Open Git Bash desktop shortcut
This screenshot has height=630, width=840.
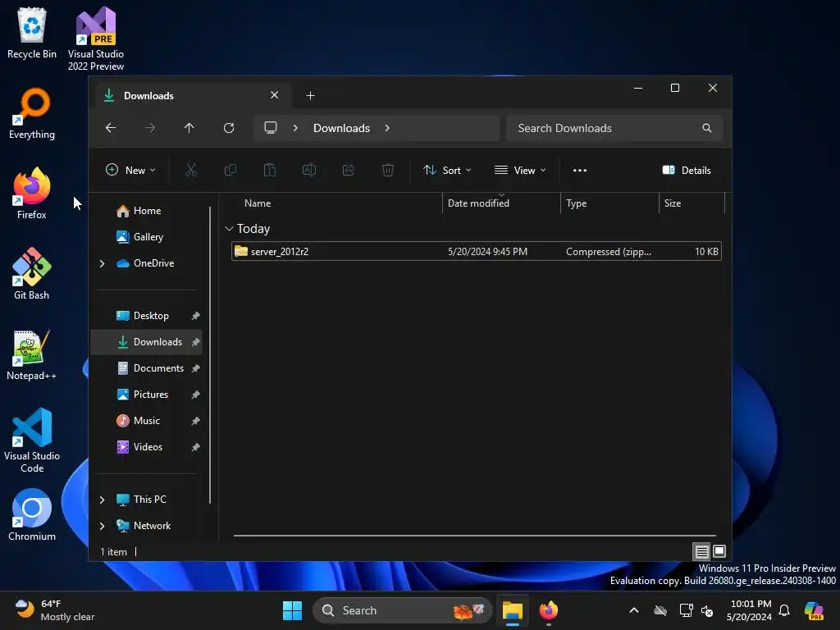click(32, 274)
